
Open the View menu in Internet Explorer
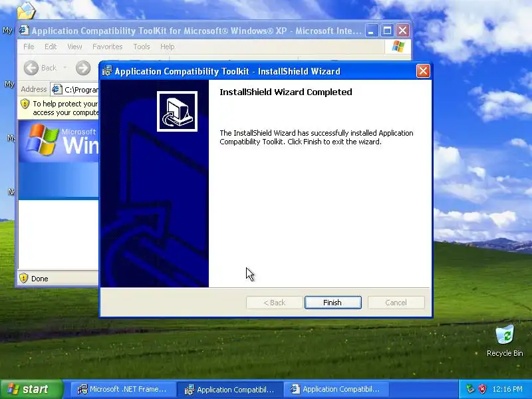tap(74, 47)
